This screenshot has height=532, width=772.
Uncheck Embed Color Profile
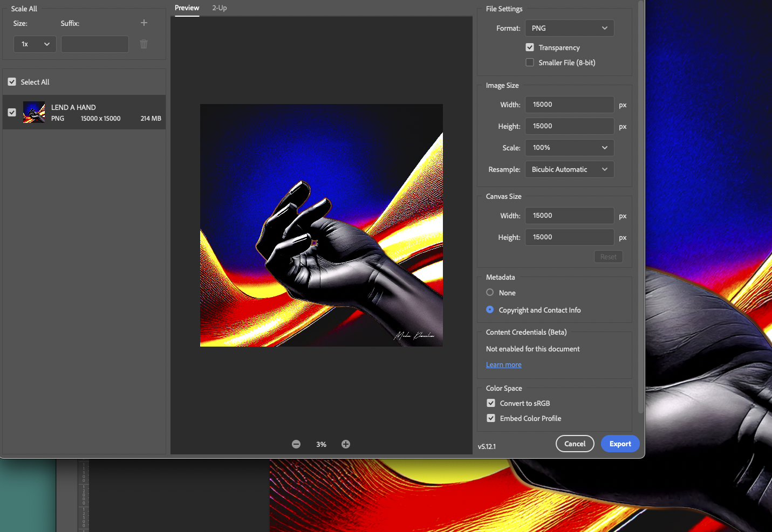click(491, 418)
